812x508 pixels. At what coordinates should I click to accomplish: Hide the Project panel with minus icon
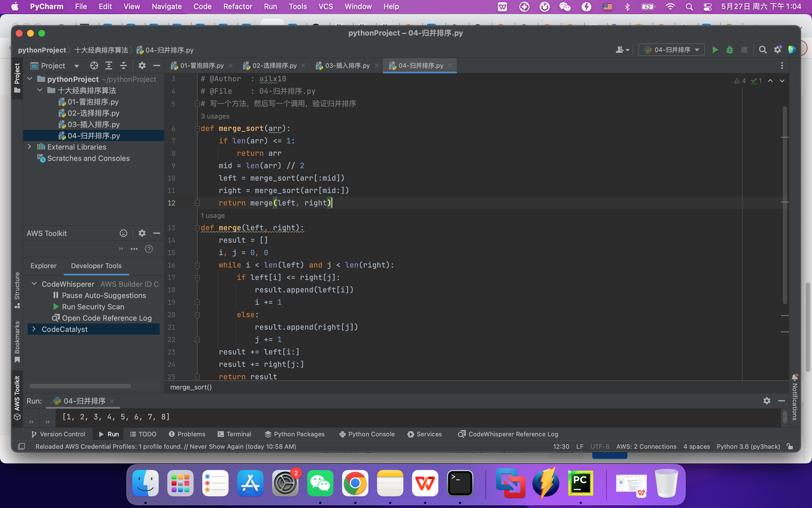click(157, 65)
